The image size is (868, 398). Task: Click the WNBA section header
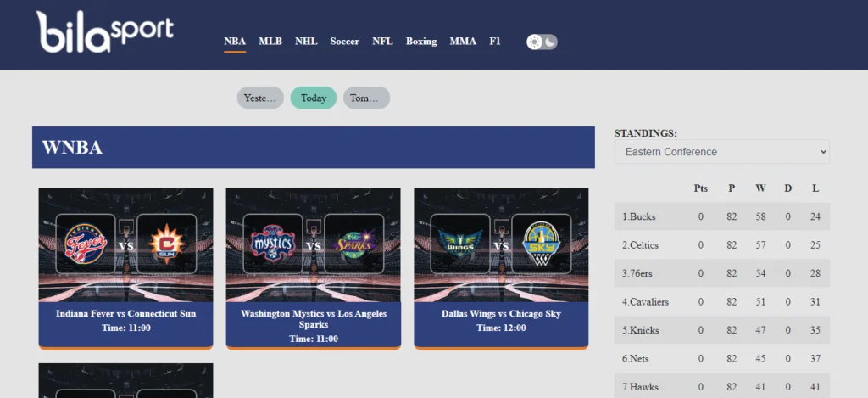click(x=314, y=148)
